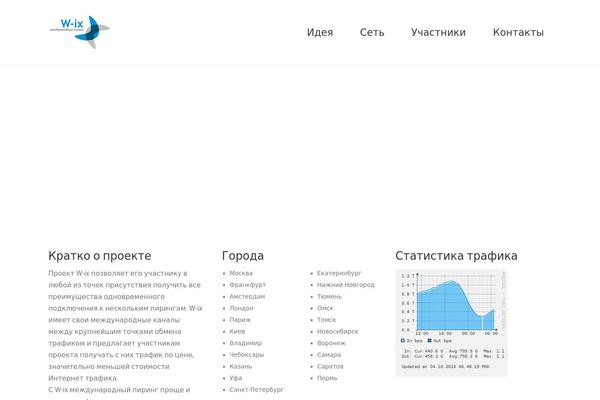Choose Пермь from the cities

327,378
